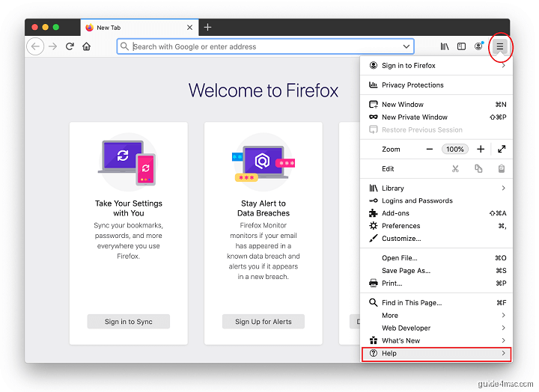The height and width of the screenshot is (392, 539).
Task: Click the Cut scissors icon
Action: coord(455,168)
